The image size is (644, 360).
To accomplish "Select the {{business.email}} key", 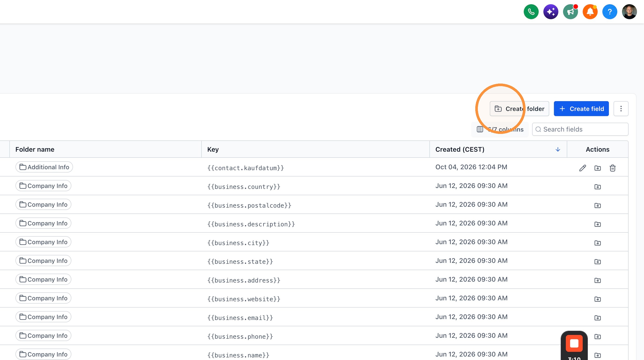I will point(240,318).
